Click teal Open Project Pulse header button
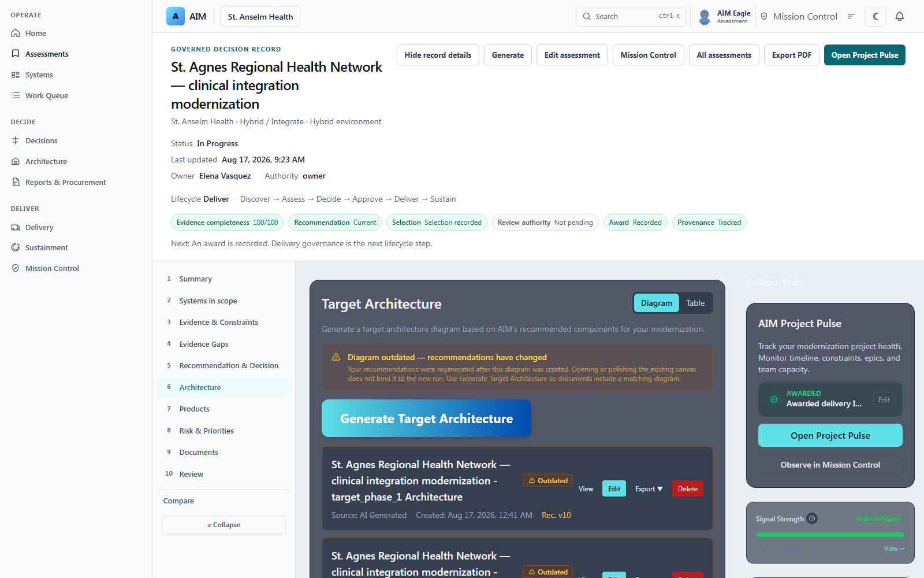 pyautogui.click(x=865, y=55)
